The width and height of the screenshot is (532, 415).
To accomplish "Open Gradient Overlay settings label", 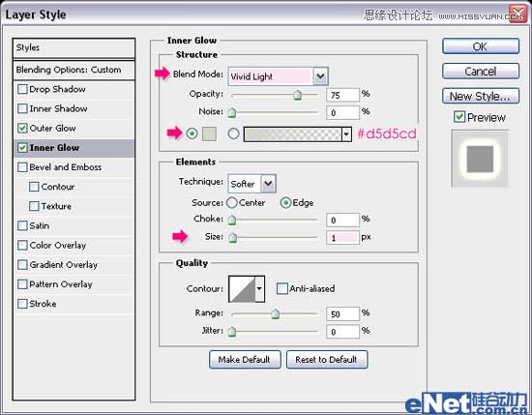I will tap(64, 265).
